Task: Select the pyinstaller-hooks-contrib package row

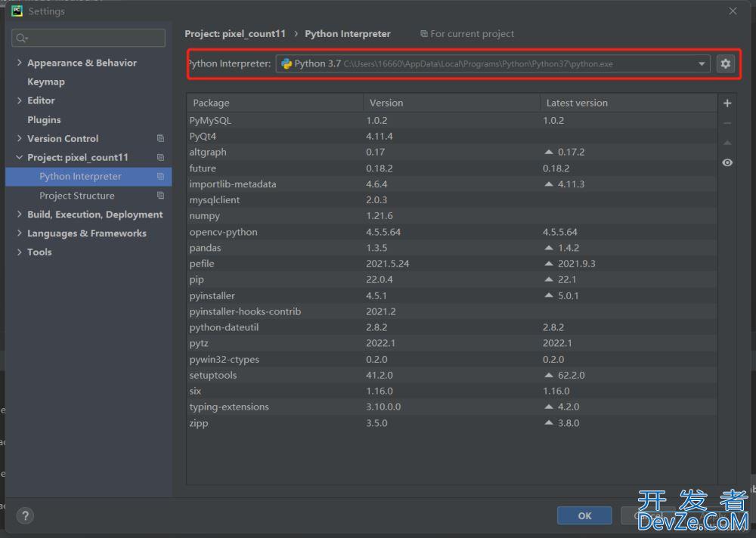Action: point(452,311)
